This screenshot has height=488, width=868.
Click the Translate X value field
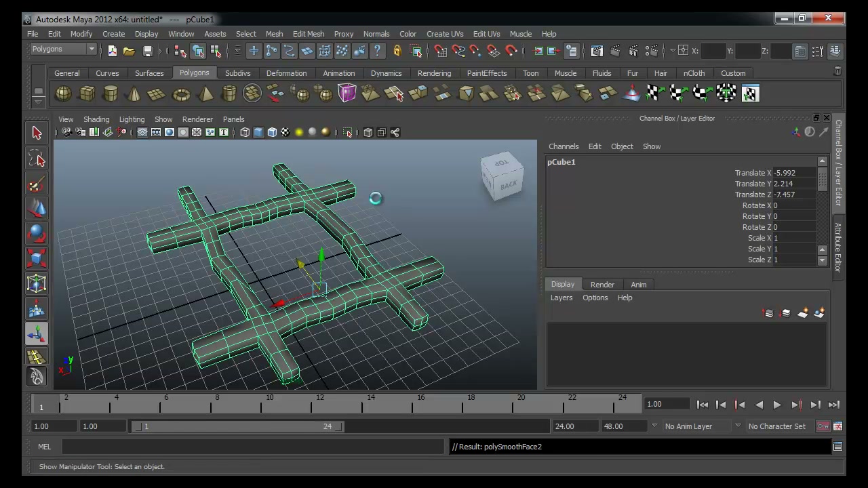click(x=795, y=173)
